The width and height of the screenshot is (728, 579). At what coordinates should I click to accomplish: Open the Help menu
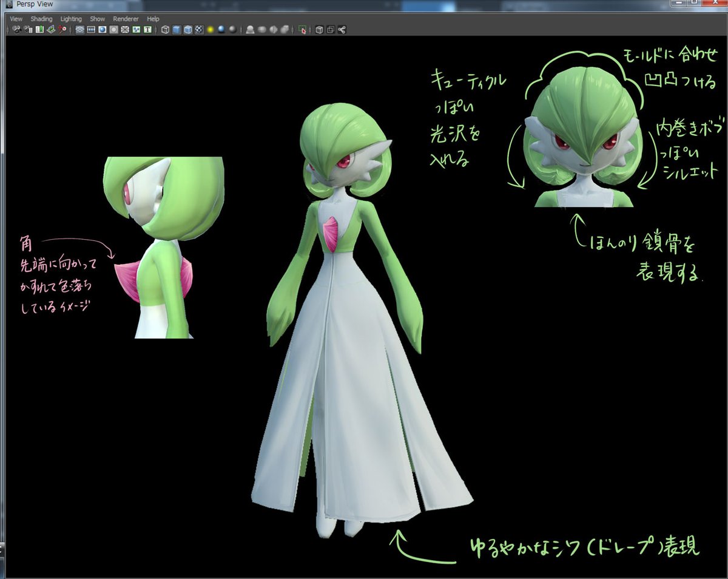pos(153,19)
